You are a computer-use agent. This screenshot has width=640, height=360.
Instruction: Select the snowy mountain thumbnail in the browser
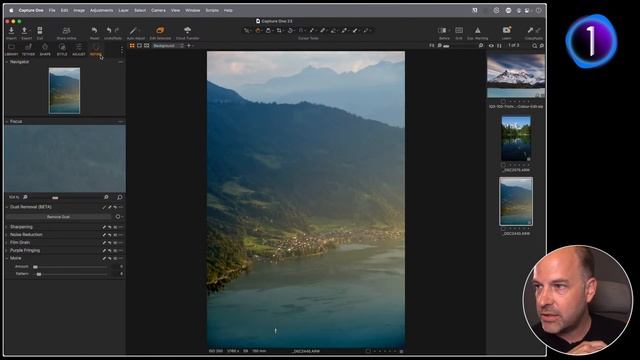click(x=516, y=76)
